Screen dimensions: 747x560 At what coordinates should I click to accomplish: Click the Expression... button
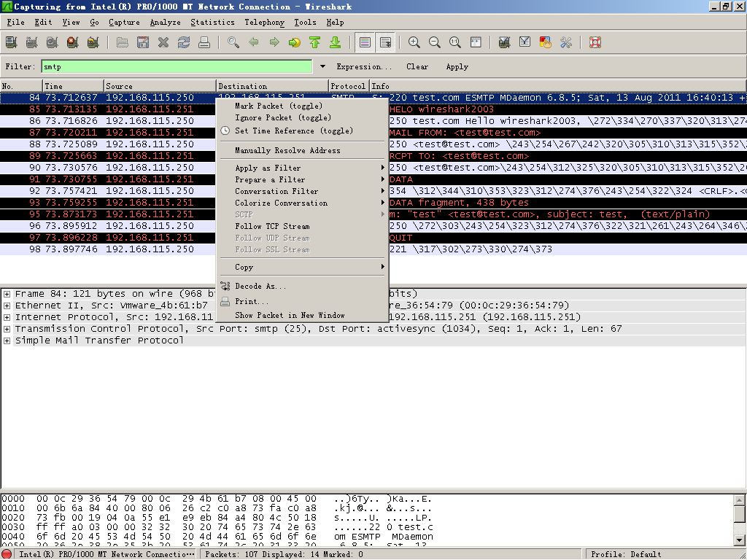(364, 66)
